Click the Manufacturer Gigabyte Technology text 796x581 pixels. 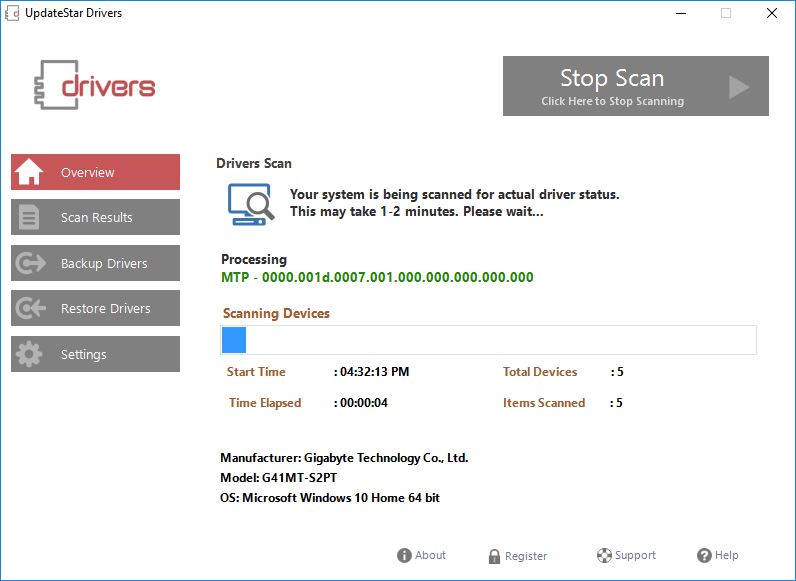click(344, 458)
